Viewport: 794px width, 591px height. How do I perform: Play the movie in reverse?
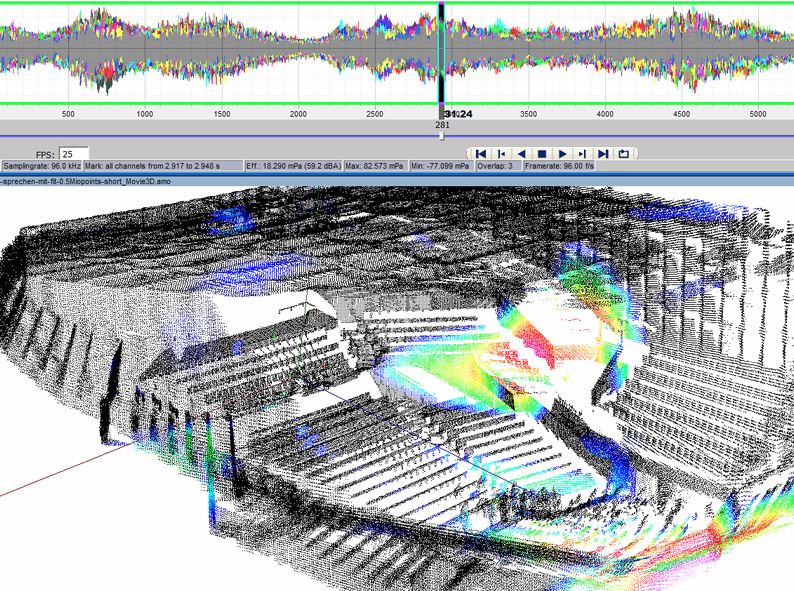click(522, 154)
